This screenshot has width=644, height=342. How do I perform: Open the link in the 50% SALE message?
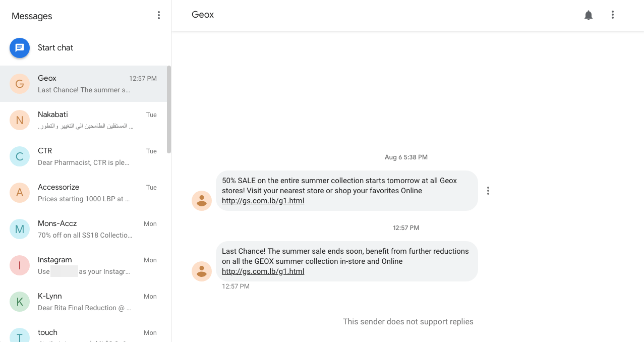(x=263, y=201)
